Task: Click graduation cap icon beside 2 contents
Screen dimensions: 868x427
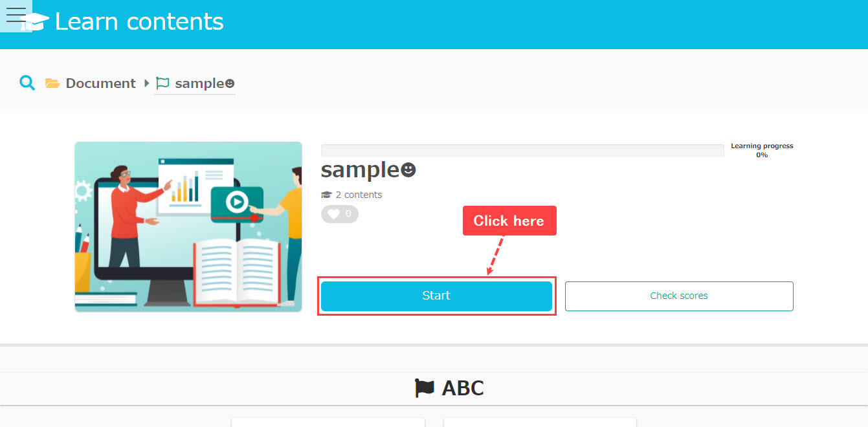Action: tap(326, 195)
